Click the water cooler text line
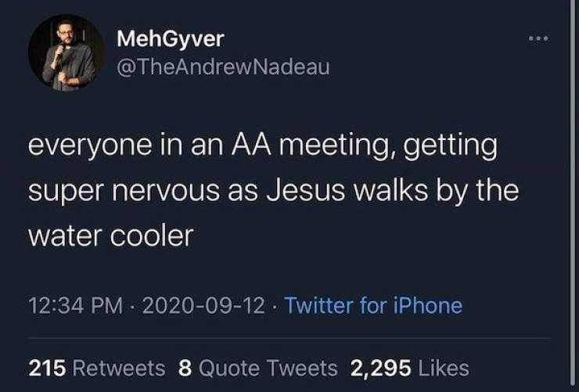The image size is (579, 392). [x=110, y=236]
